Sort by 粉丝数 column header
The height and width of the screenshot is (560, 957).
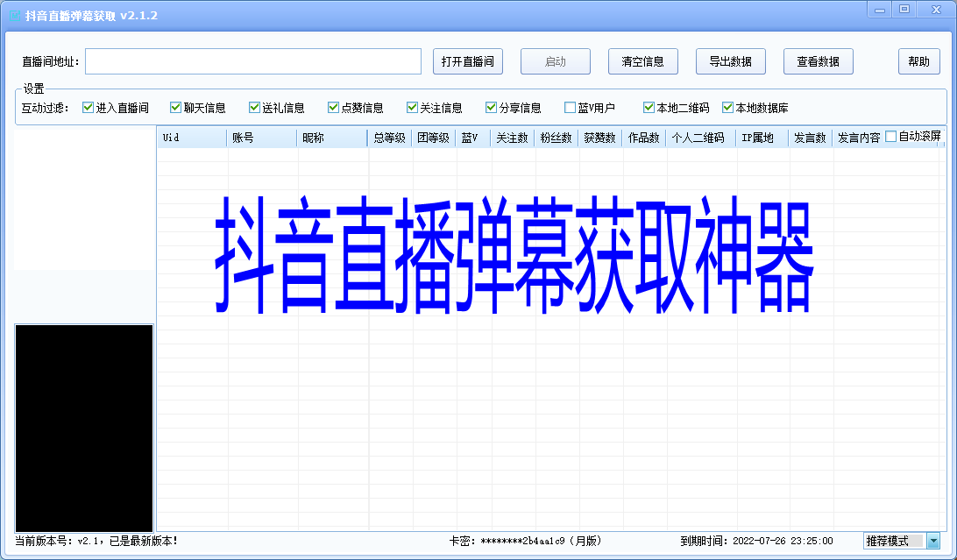[x=556, y=138]
